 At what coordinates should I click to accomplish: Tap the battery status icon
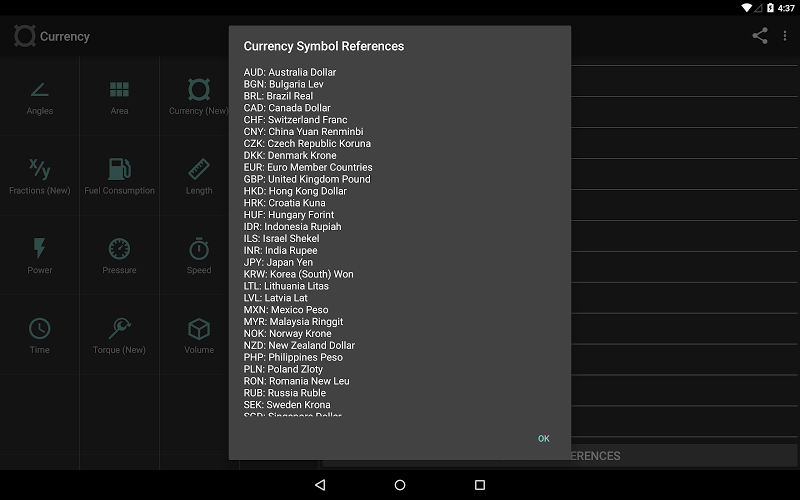click(x=770, y=8)
